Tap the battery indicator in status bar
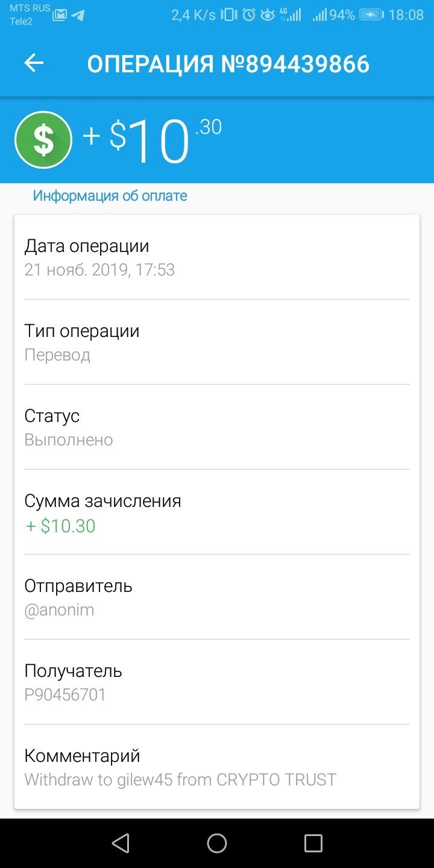 [x=371, y=15]
